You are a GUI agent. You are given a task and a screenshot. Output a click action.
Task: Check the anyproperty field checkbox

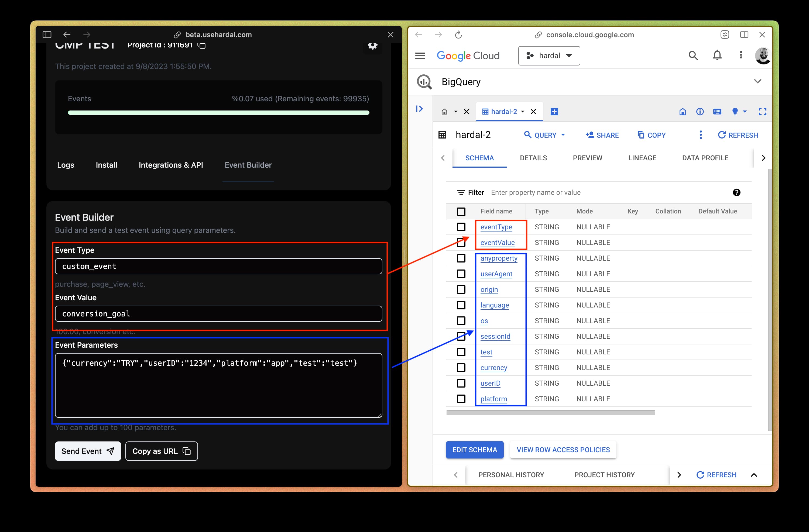tap(461, 258)
